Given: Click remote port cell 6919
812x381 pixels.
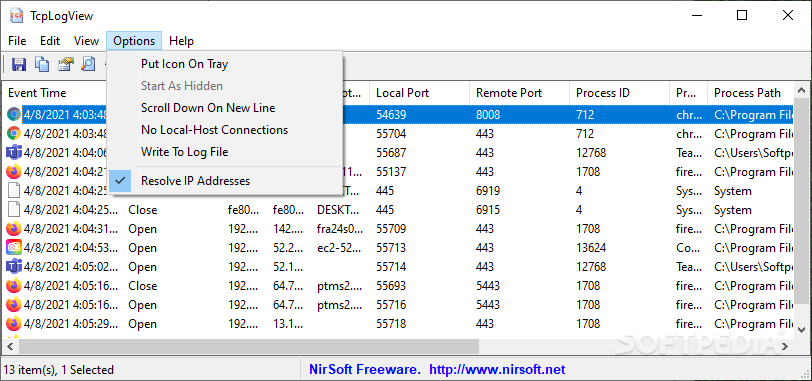Looking at the screenshot, I should tap(488, 191).
